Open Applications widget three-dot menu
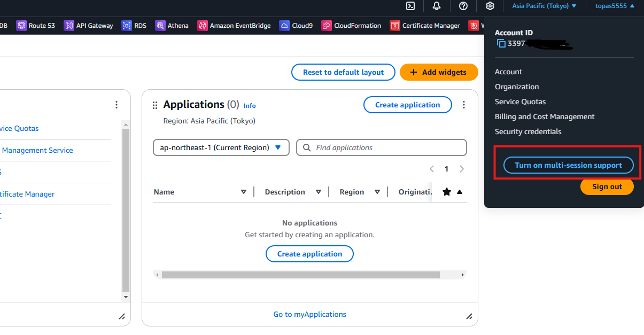The height and width of the screenshot is (335, 644). (x=464, y=105)
